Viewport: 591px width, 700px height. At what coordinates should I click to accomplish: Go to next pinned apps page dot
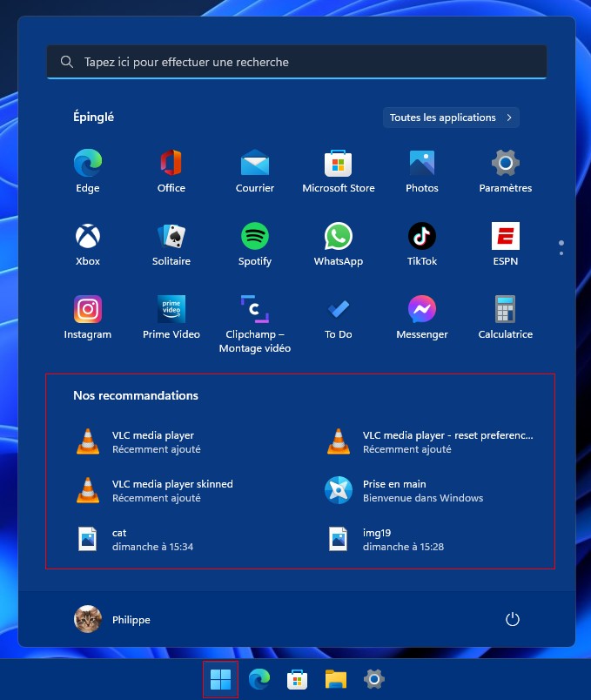[x=561, y=253]
